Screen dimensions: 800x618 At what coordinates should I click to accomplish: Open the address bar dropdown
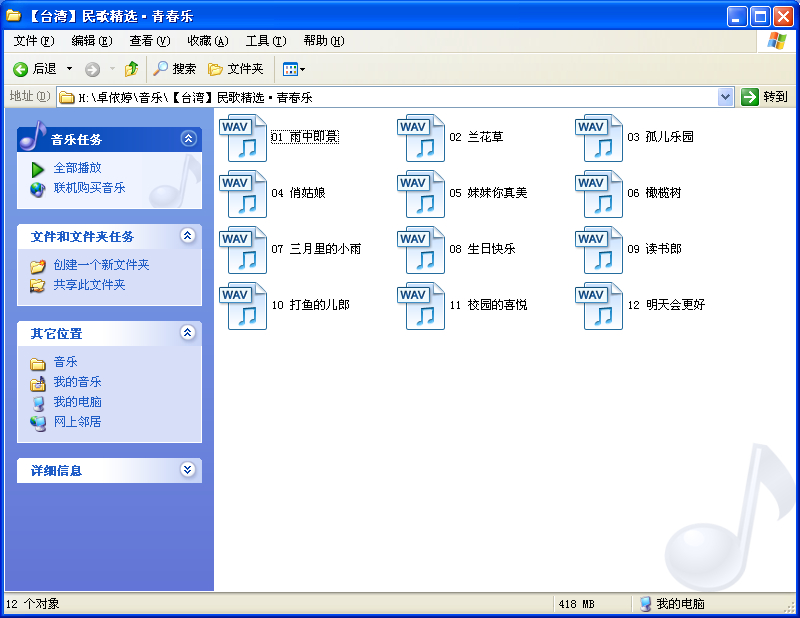tap(725, 96)
